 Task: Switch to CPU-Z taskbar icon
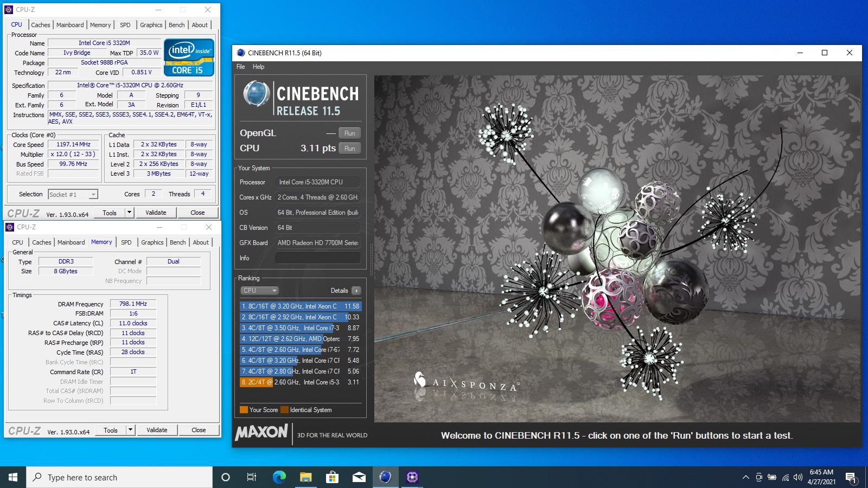coord(412,477)
